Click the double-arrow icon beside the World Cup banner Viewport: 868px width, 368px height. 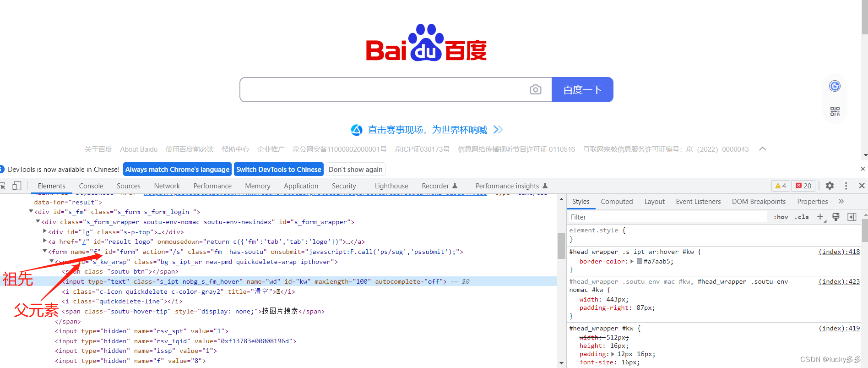[x=498, y=130]
